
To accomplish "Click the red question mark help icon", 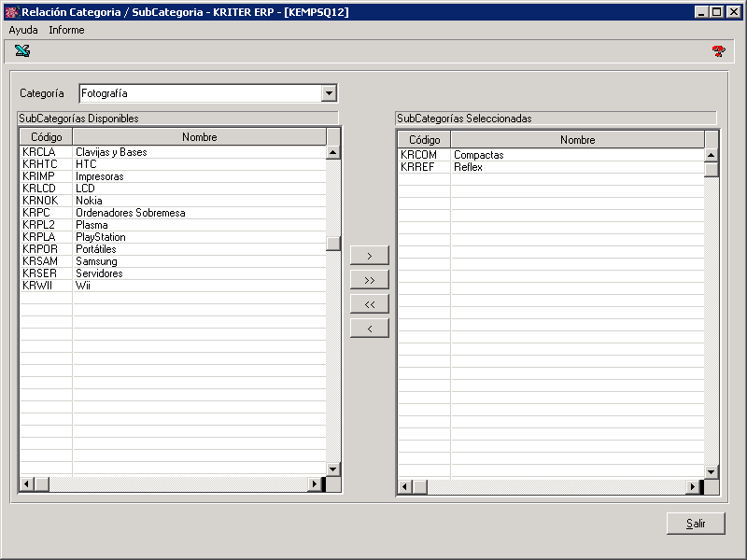I will tap(718, 51).
